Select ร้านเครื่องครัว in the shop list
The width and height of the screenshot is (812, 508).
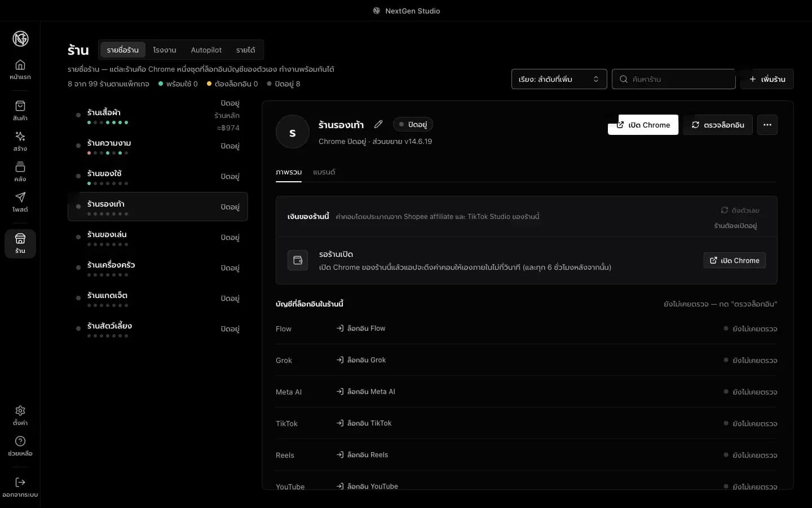click(x=158, y=268)
